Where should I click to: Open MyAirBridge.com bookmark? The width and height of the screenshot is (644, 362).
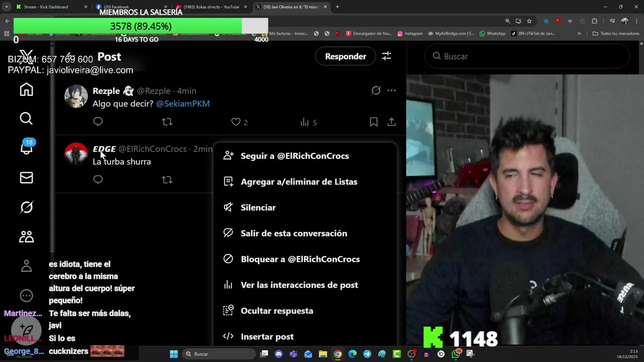451,34
